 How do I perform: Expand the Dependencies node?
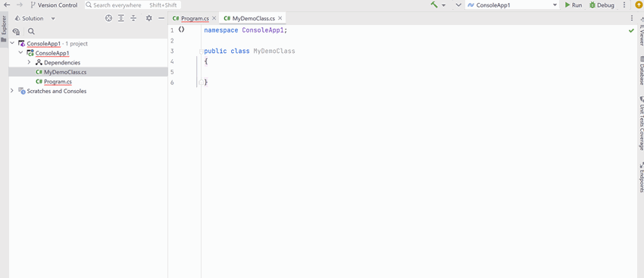click(29, 62)
